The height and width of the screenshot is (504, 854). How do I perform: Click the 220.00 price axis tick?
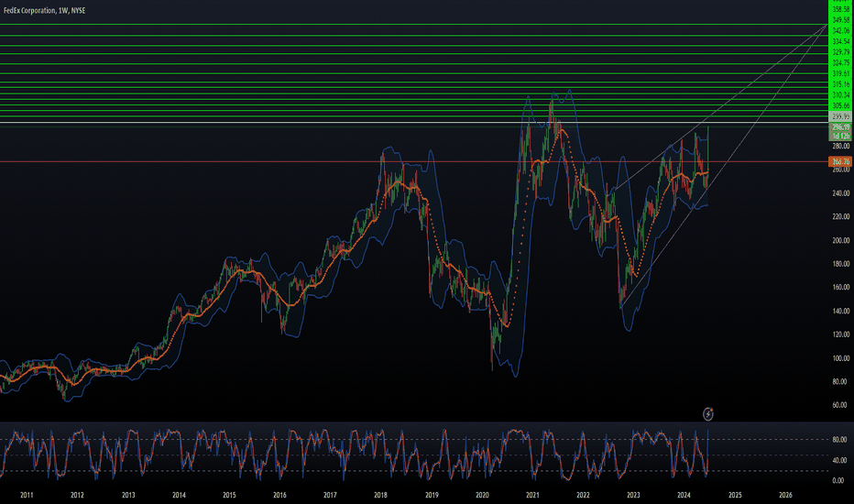(841, 216)
